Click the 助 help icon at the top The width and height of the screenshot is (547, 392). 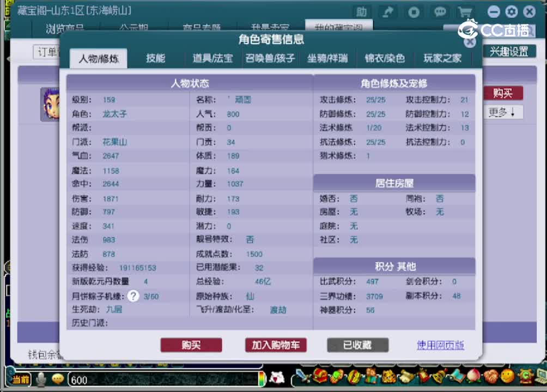362,11
